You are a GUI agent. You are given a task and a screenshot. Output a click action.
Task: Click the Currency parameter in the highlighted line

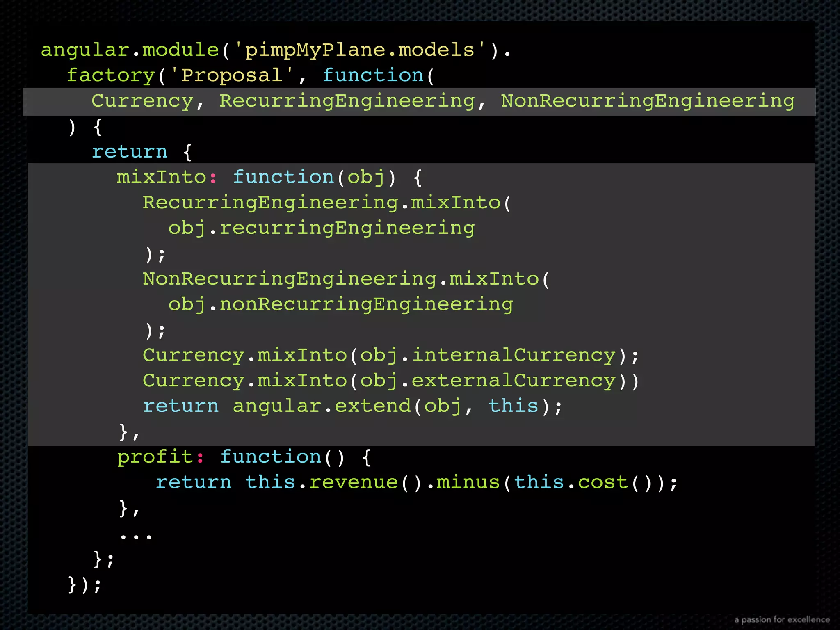tap(142, 101)
